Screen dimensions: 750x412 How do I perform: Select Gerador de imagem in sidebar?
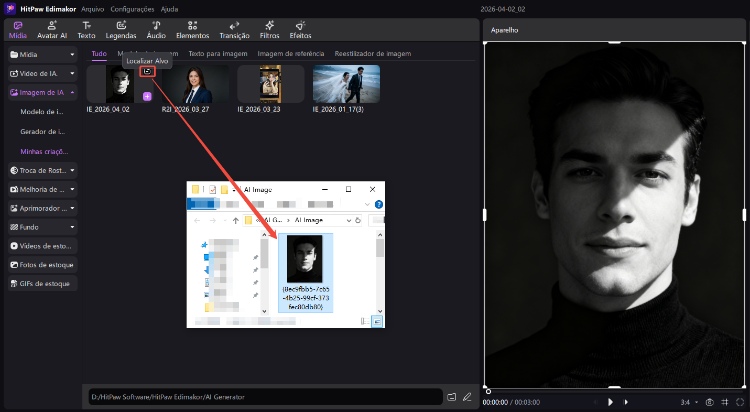point(42,131)
